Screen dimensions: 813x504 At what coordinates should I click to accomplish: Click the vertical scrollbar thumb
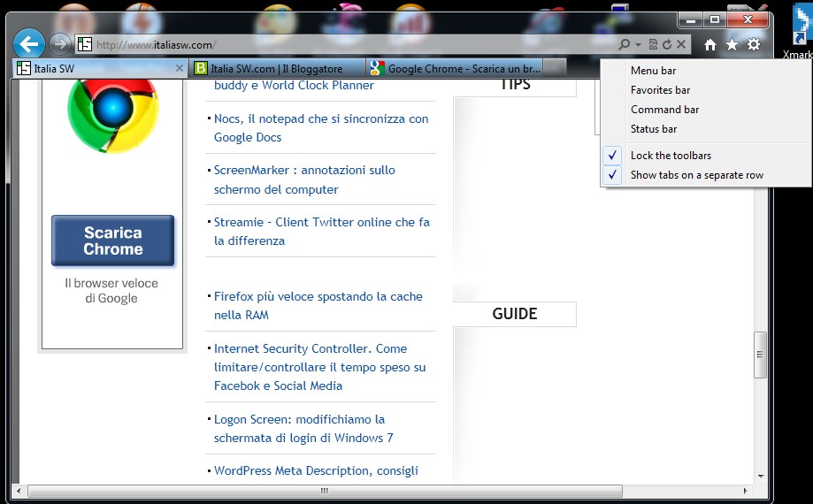click(760, 355)
